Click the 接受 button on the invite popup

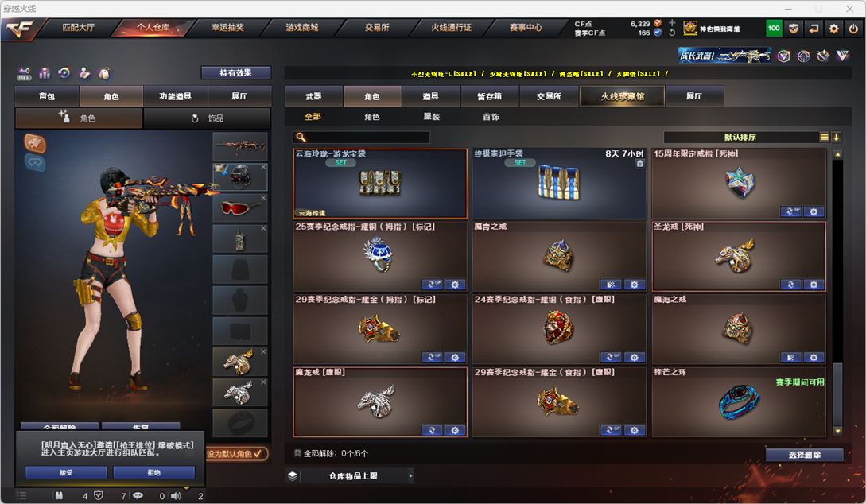tap(66, 472)
